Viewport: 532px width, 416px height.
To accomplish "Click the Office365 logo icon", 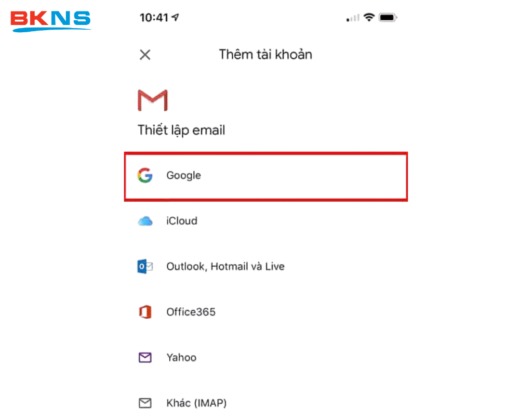I will tap(145, 312).
